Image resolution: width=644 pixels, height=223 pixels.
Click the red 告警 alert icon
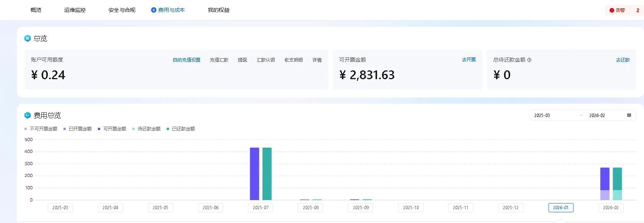point(612,10)
